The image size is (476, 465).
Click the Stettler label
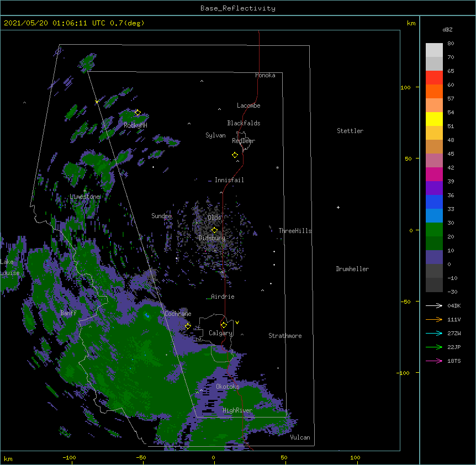pos(350,131)
